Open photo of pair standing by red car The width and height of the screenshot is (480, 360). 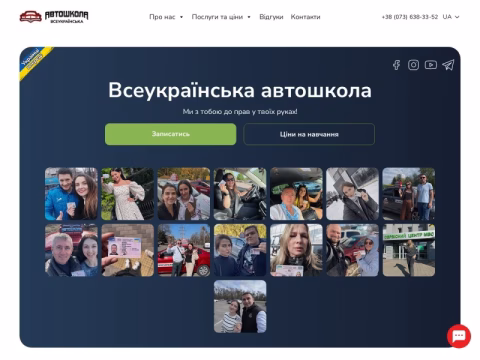[x=184, y=250]
